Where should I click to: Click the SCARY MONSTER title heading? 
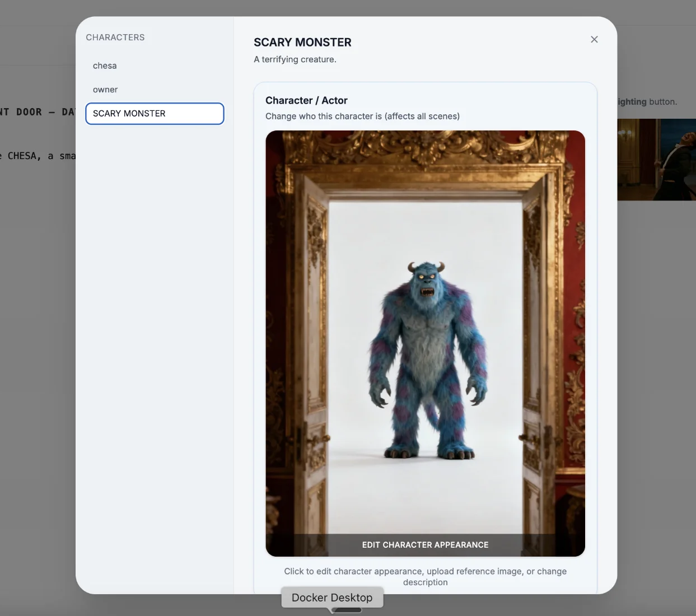[302, 42]
